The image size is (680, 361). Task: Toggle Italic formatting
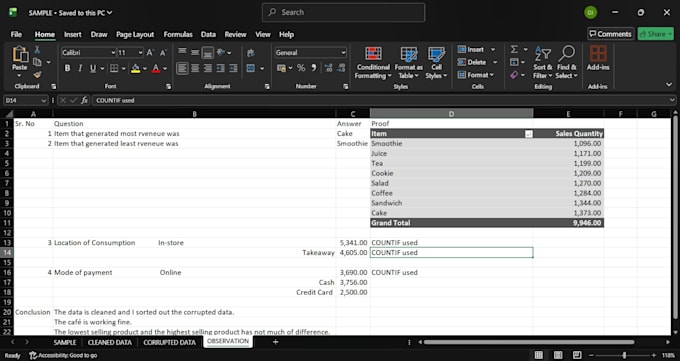coord(80,68)
